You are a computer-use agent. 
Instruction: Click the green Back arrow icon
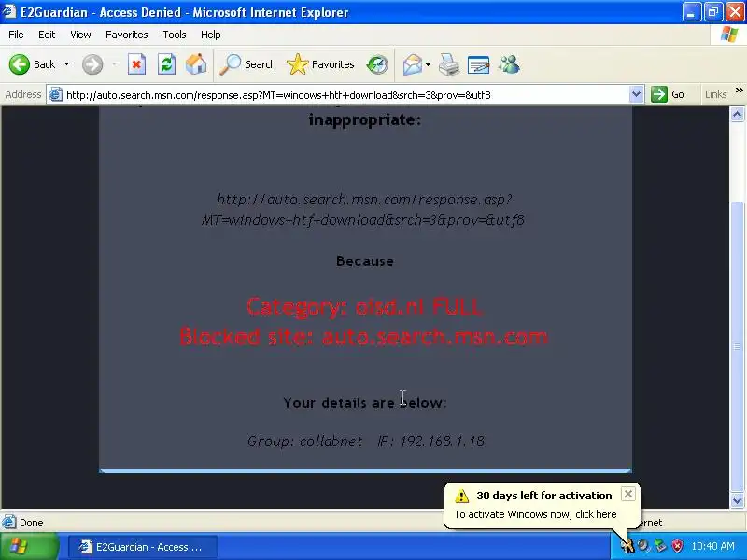click(x=19, y=64)
